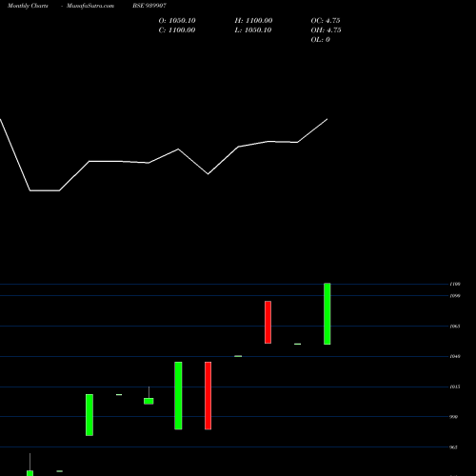Click the green candle crossing the 990 line

pos(89,415)
